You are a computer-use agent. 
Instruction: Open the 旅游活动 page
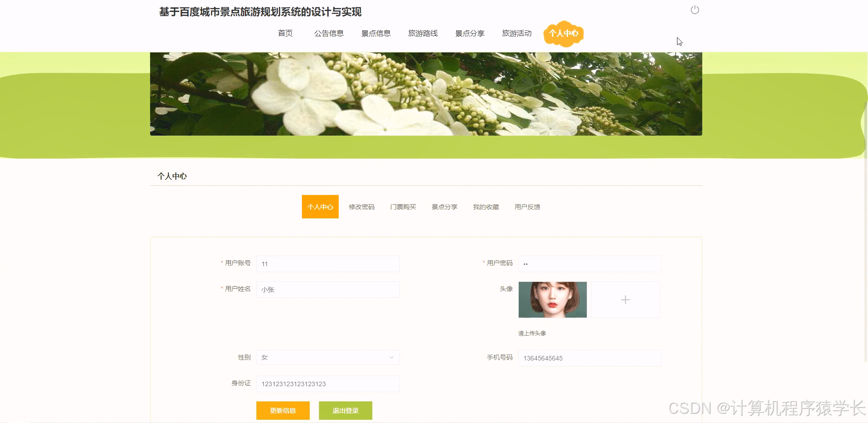coord(516,33)
